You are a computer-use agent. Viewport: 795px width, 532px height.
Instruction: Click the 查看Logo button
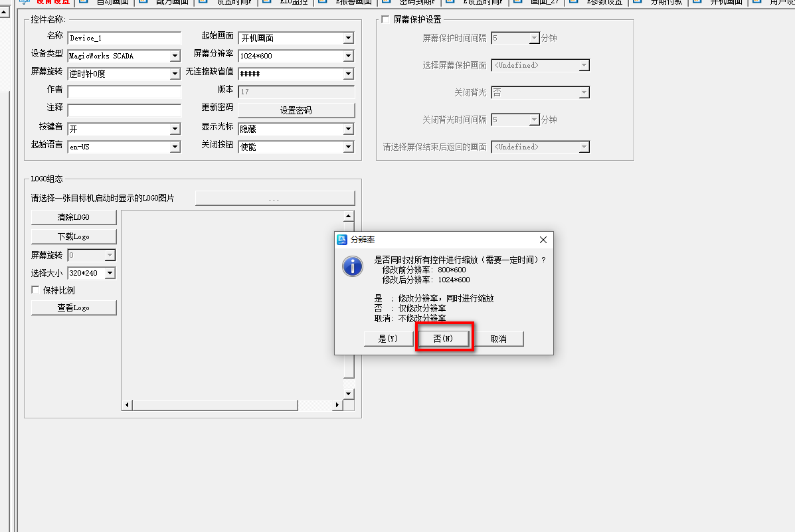74,308
